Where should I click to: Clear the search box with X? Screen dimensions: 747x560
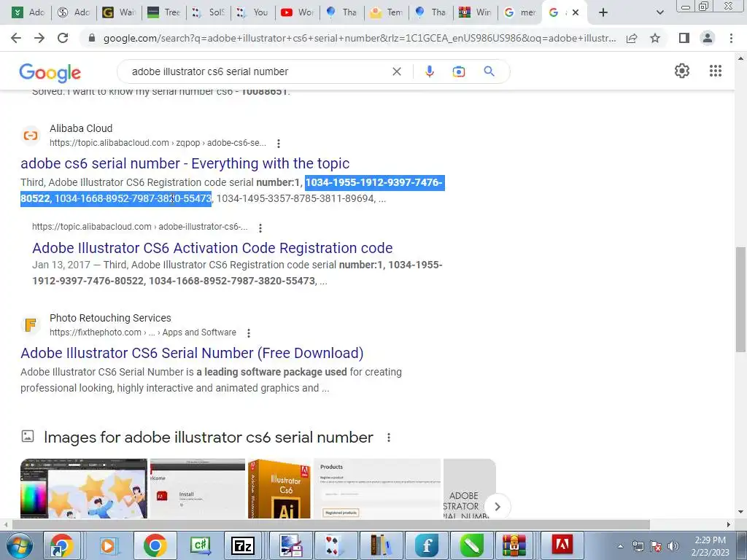396,71
